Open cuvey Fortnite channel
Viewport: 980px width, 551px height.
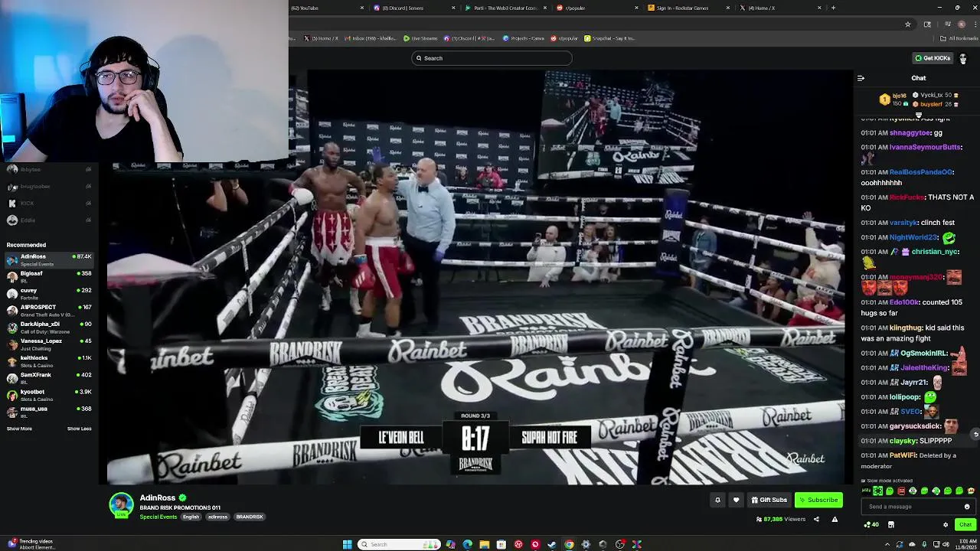point(47,293)
